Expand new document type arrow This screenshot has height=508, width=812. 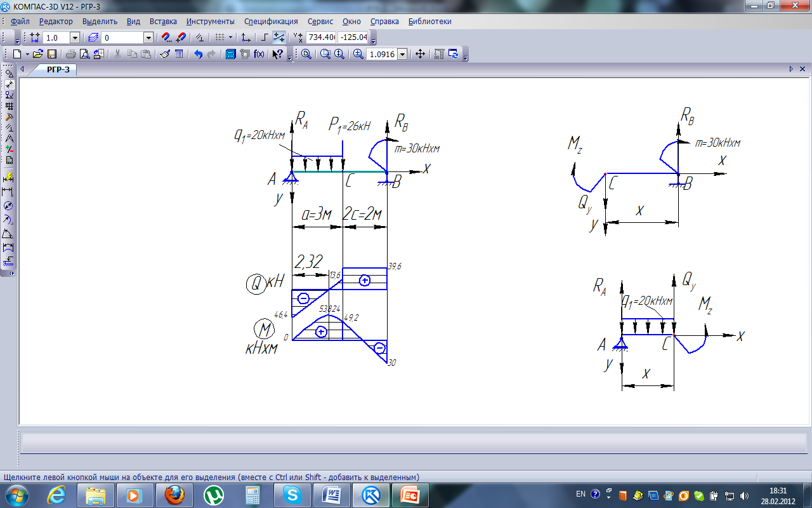pos(27,55)
